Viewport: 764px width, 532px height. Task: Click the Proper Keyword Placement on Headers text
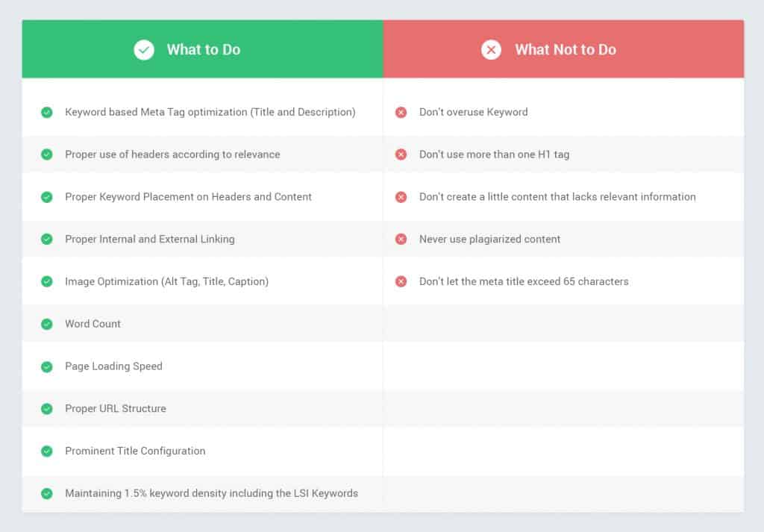click(x=188, y=197)
